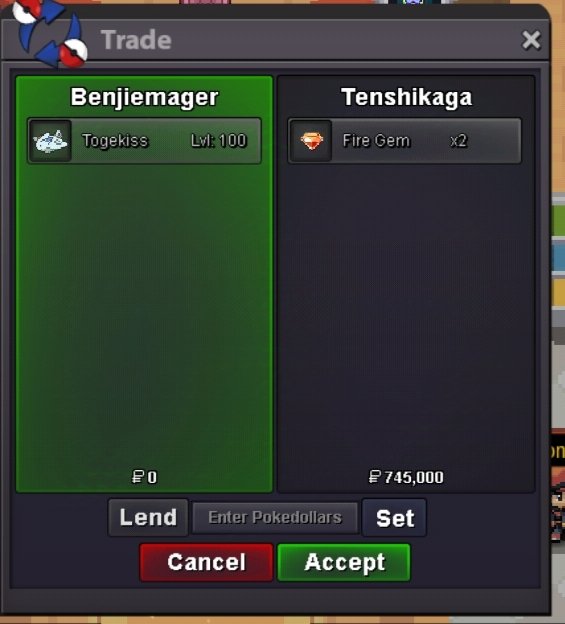The height and width of the screenshot is (624, 565).
Task: Click the Benjiemager player name
Action: 144,97
